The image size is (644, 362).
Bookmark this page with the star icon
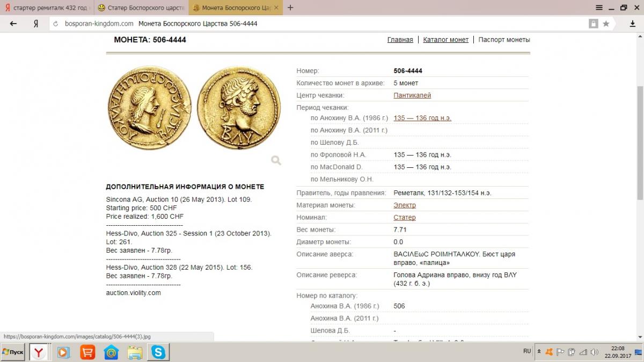coord(606,24)
